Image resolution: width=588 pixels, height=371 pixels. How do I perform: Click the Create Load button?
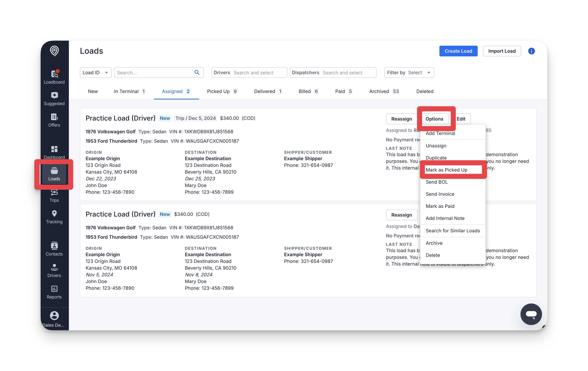(x=458, y=51)
